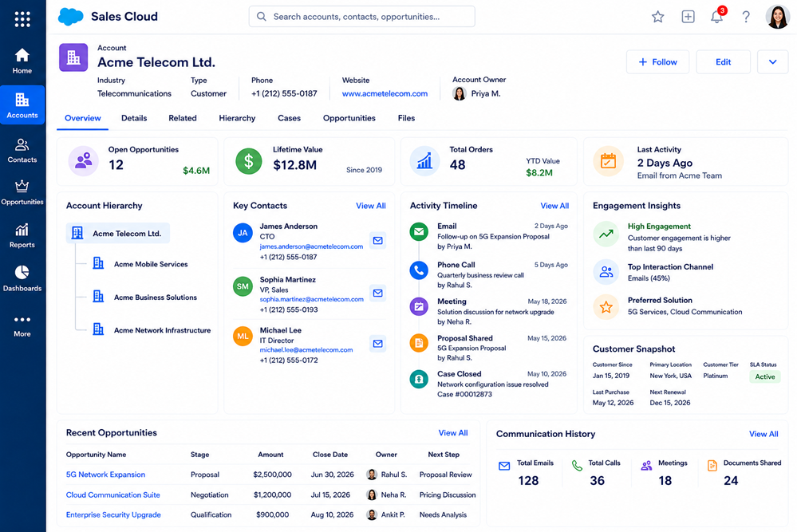Expand the account actions dropdown arrow

click(772, 62)
